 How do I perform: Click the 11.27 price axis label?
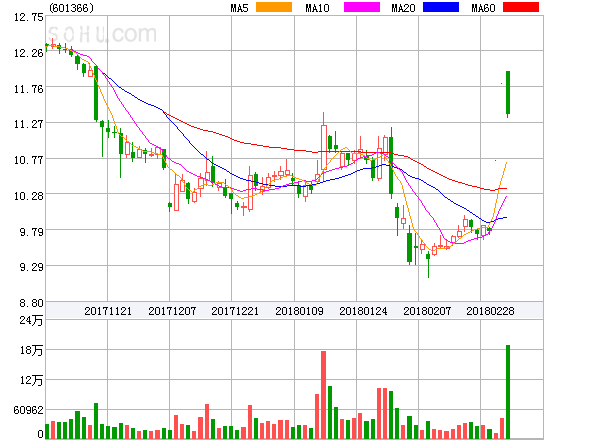pyautogui.click(x=29, y=124)
